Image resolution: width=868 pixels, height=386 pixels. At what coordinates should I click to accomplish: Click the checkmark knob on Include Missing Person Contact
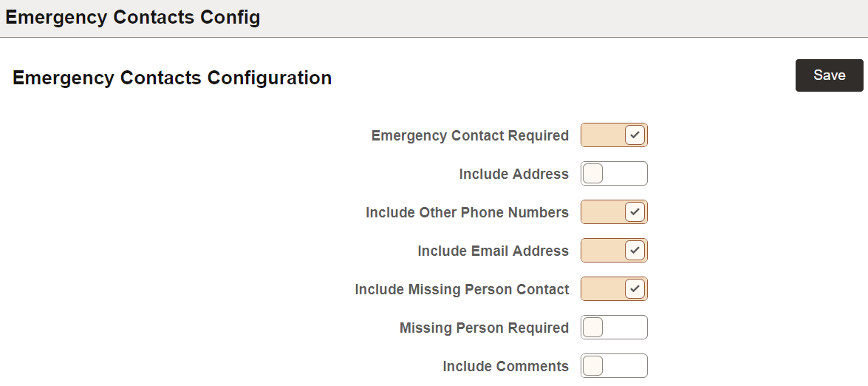pos(635,289)
